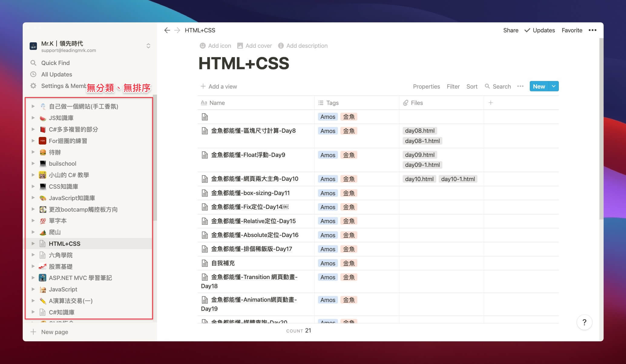Open the Filter menu
The image size is (626, 364).
click(x=453, y=86)
